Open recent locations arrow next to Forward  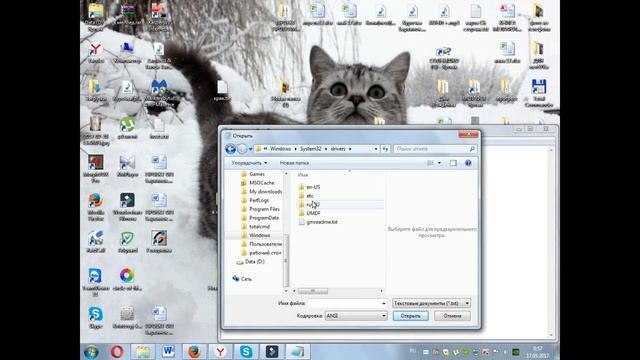[250, 149]
